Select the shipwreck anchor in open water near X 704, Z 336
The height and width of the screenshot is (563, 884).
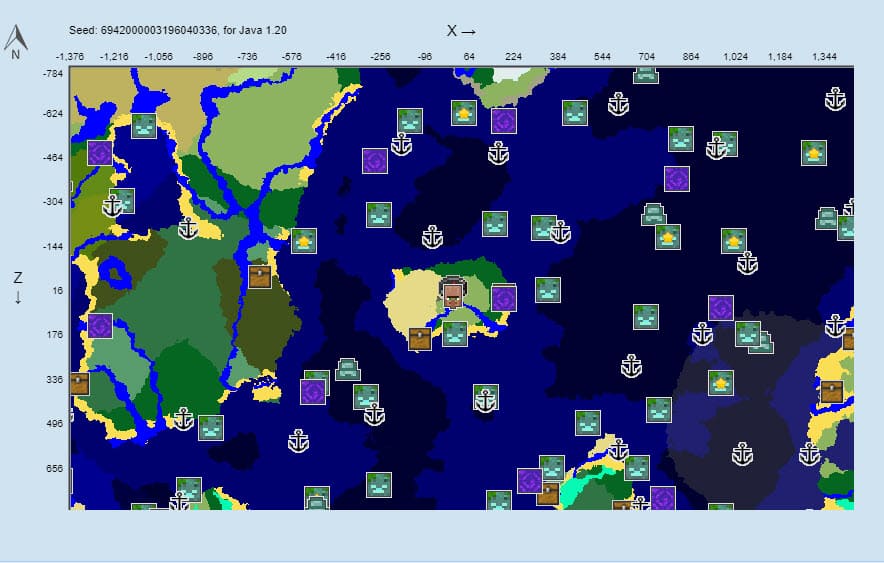point(631,366)
